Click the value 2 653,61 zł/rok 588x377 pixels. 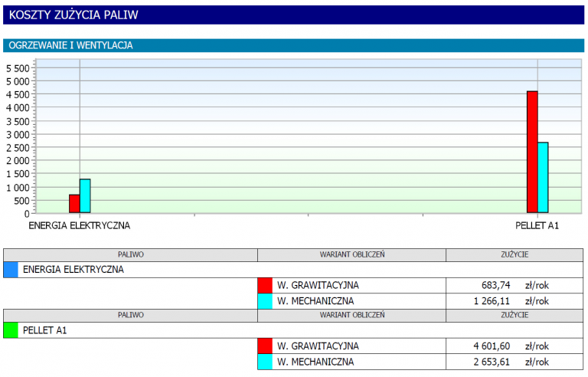tap(511, 362)
